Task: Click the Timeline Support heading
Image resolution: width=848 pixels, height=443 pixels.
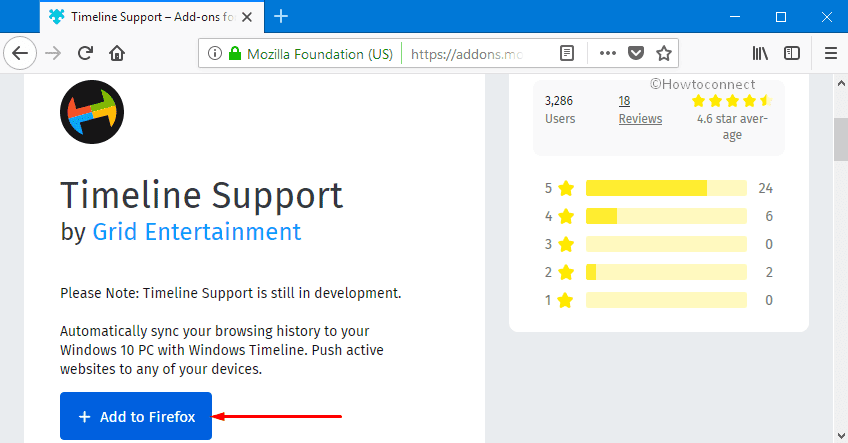Action: [201, 195]
